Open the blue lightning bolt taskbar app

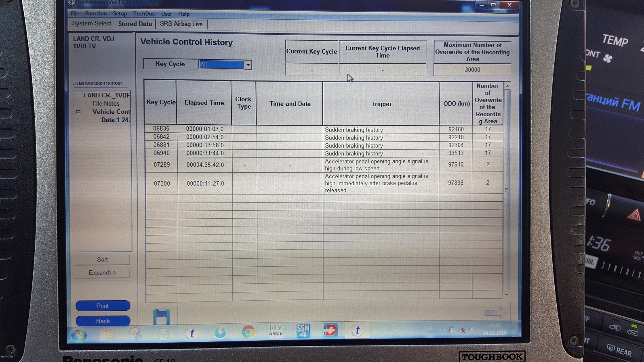pos(220,332)
